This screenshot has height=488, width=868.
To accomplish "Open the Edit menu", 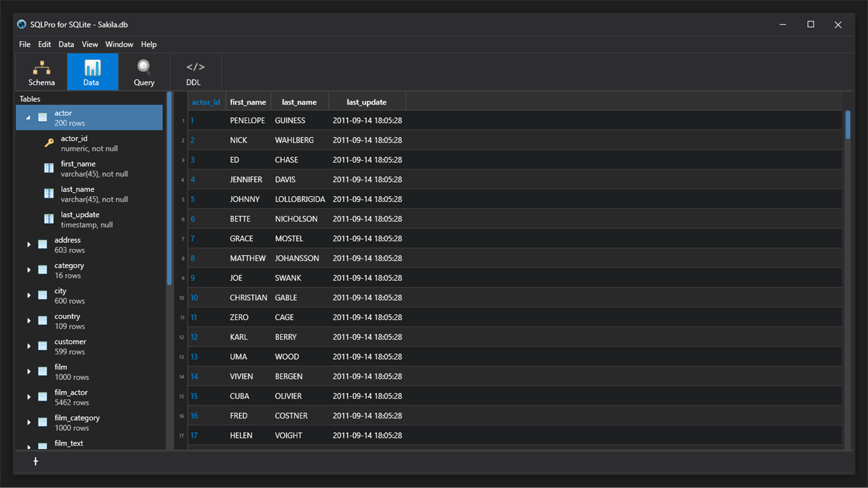I will (x=44, y=44).
